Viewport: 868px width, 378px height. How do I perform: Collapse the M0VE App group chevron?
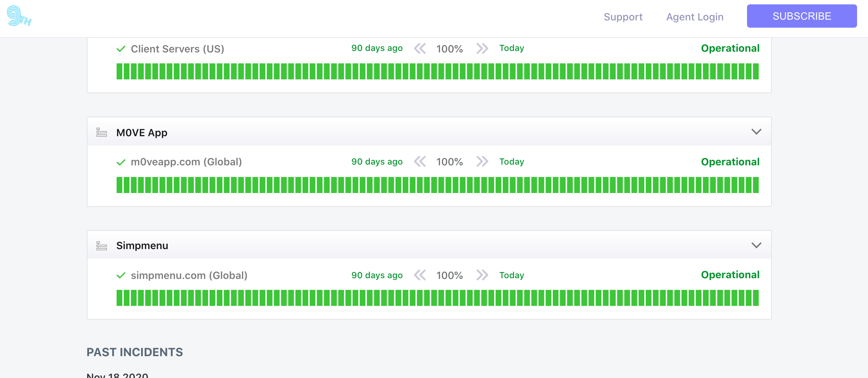pyautogui.click(x=756, y=132)
